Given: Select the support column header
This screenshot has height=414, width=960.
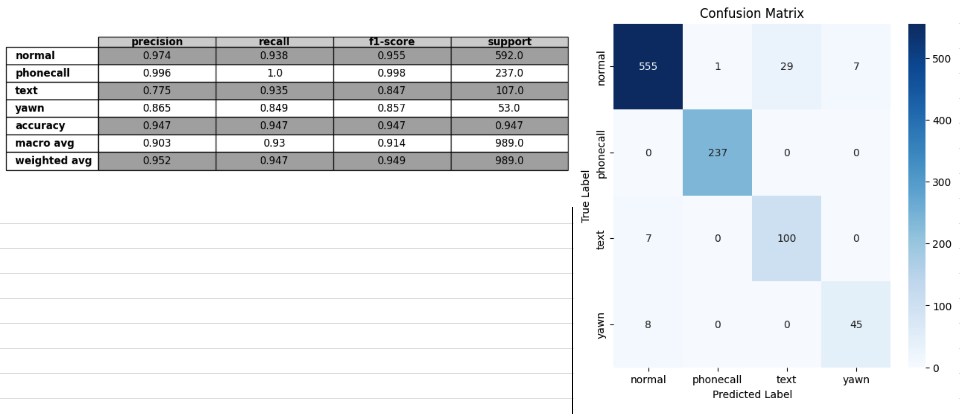Looking at the screenshot, I should coord(509,42).
